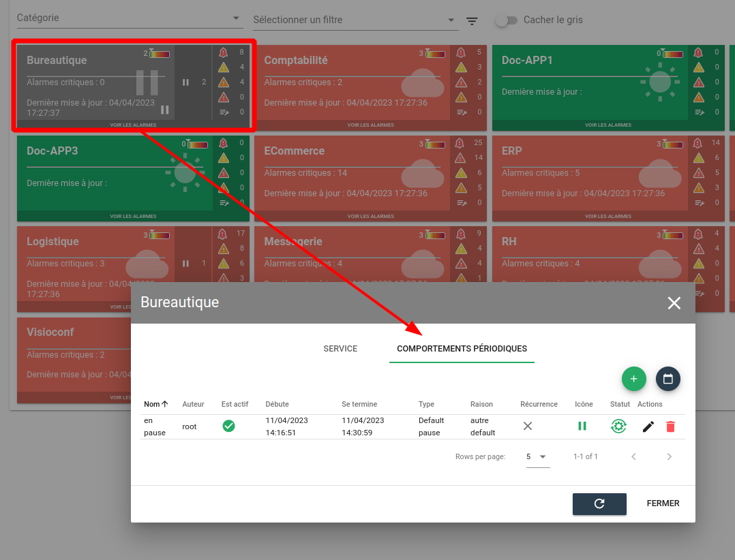
Task: Toggle the 'Cacher le gris' switch
Action: (x=506, y=20)
